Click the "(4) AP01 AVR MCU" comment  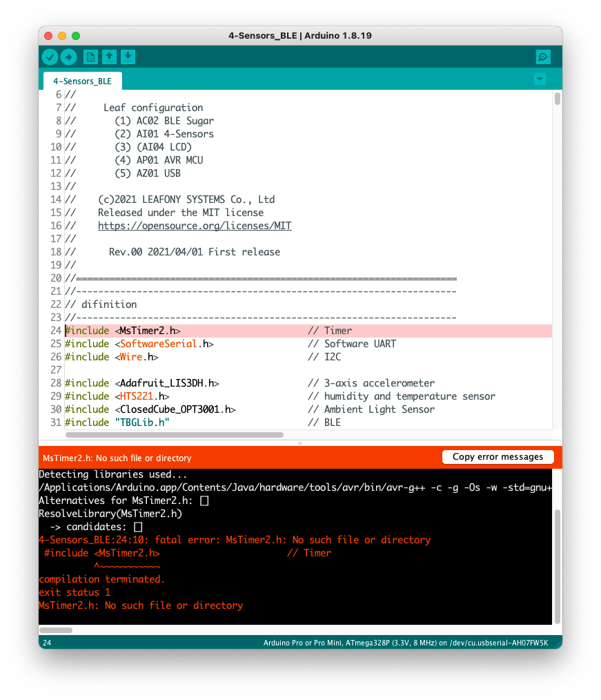pos(159,160)
